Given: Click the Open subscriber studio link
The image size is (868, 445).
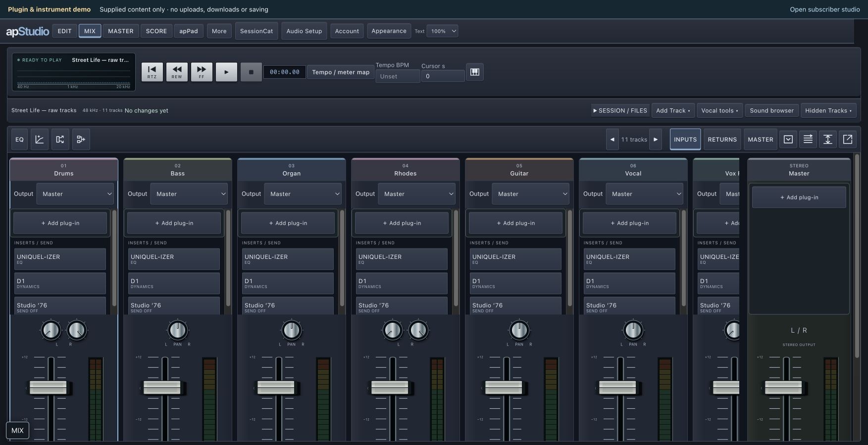Looking at the screenshot, I should tap(825, 9).
